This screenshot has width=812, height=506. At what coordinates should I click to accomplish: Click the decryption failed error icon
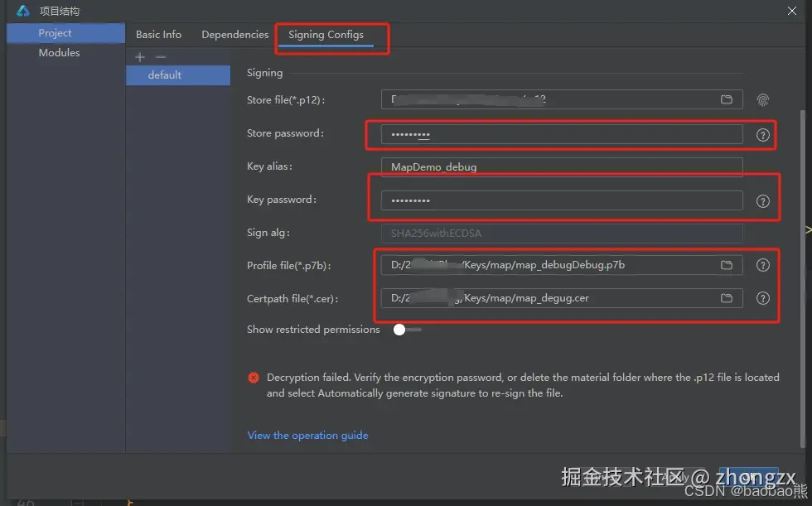pyautogui.click(x=254, y=377)
